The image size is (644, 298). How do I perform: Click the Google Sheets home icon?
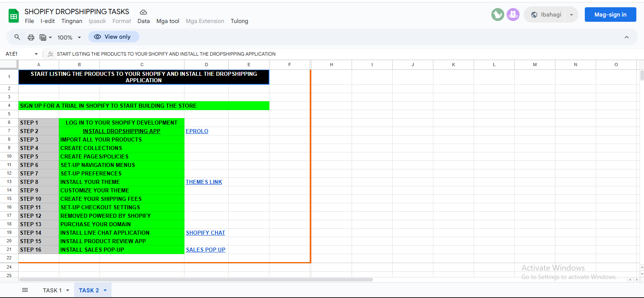[x=14, y=16]
